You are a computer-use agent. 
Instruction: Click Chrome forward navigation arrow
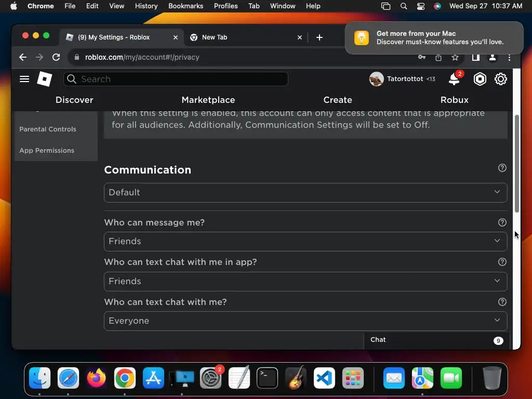coord(39,57)
